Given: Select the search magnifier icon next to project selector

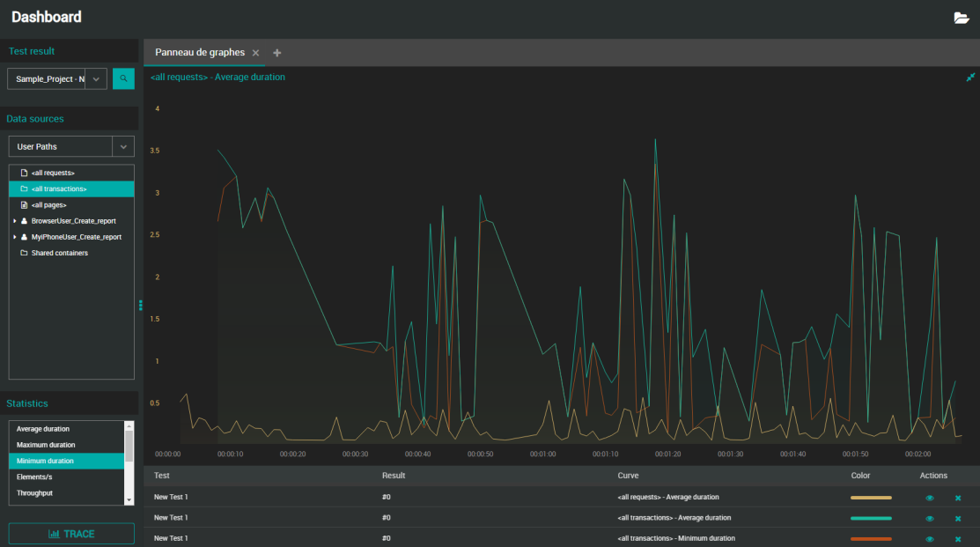Looking at the screenshot, I should (123, 78).
